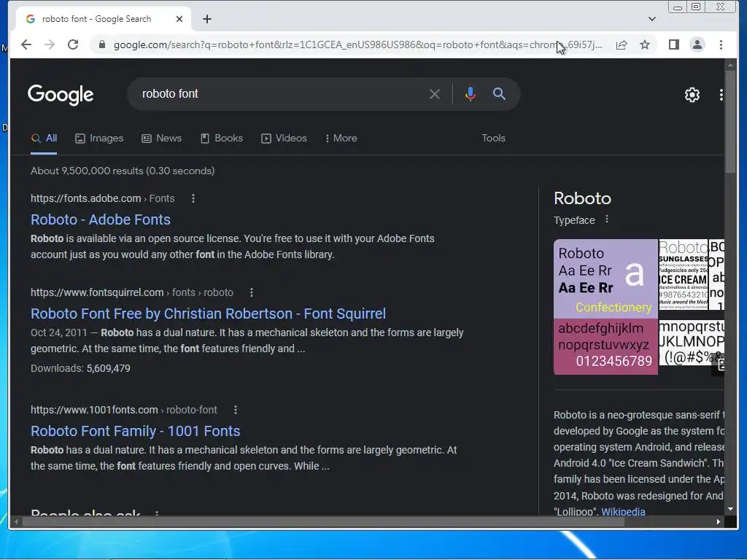Click the horizontal scrollbar thumb
Screen dimensions: 747x560
[323, 522]
